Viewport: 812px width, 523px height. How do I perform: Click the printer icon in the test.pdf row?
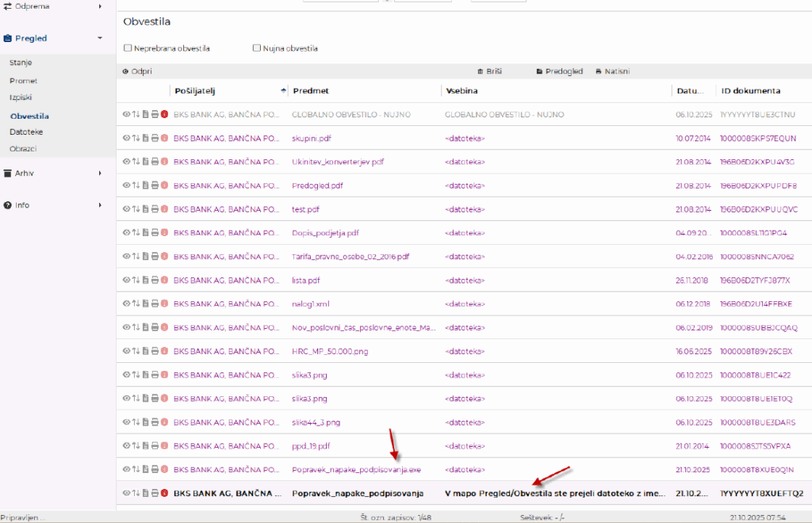(155, 209)
